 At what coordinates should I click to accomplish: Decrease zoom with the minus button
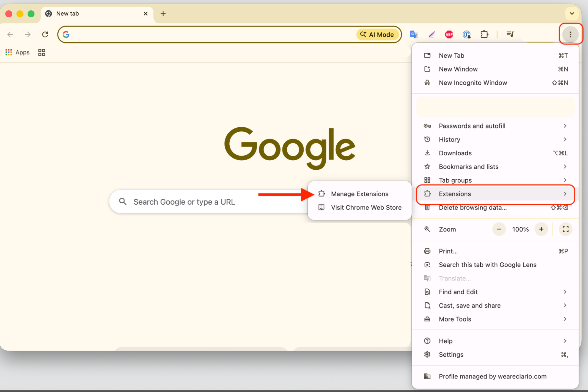point(499,229)
